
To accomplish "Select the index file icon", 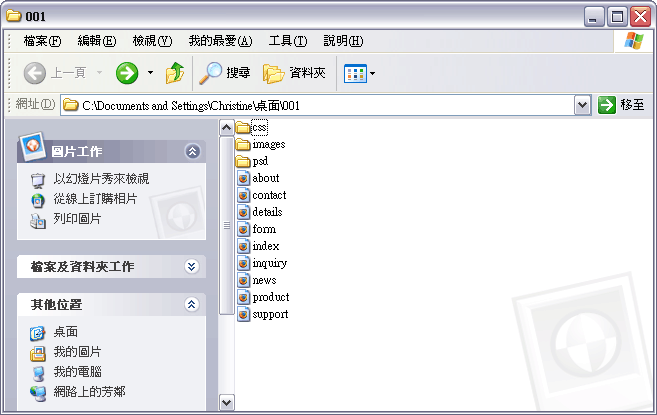I will click(243, 246).
